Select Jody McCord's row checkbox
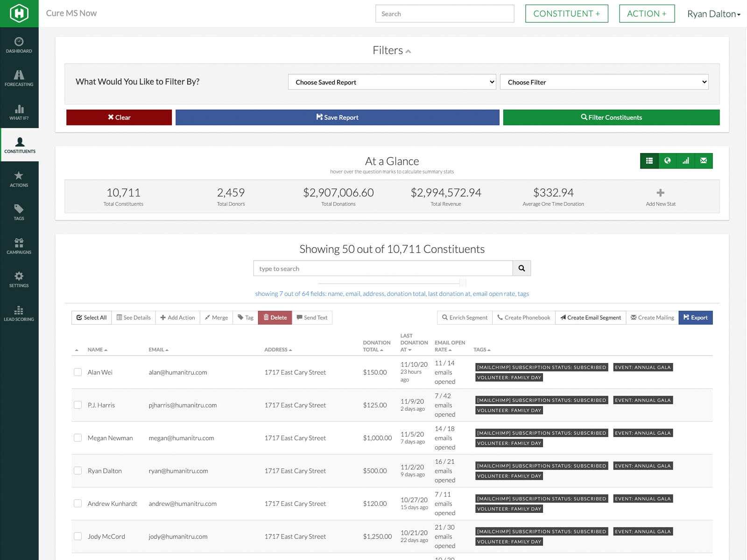747x560 pixels. coord(78,536)
